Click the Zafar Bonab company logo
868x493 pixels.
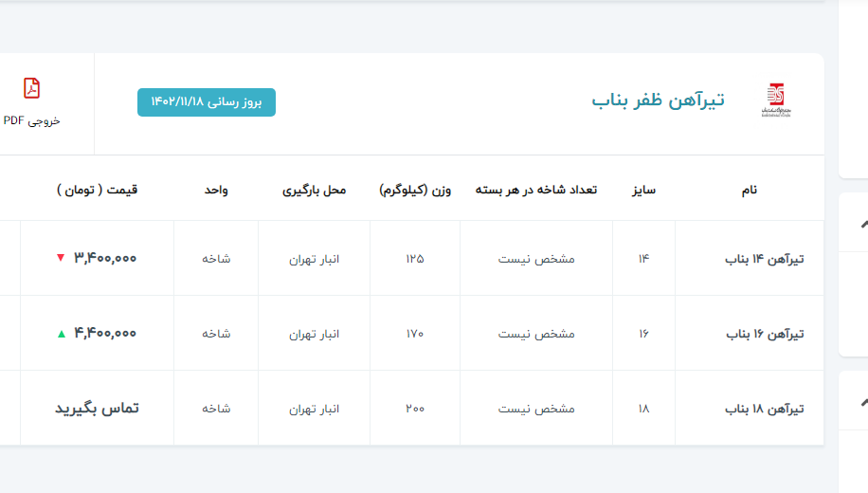tap(775, 99)
